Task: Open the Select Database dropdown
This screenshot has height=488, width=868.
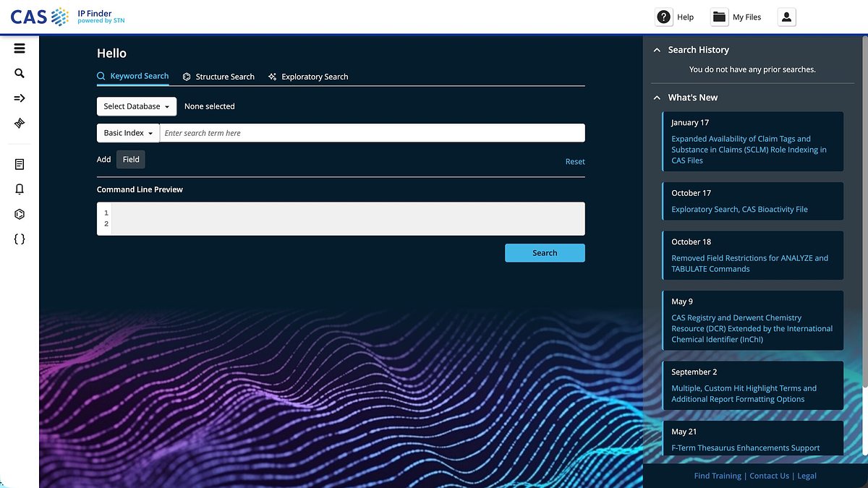Action: 136,106
